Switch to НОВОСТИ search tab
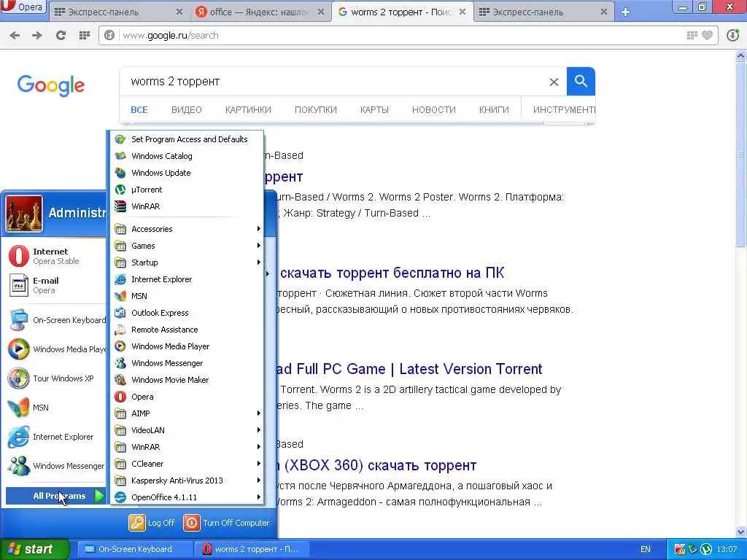The height and width of the screenshot is (560, 747). [x=433, y=110]
